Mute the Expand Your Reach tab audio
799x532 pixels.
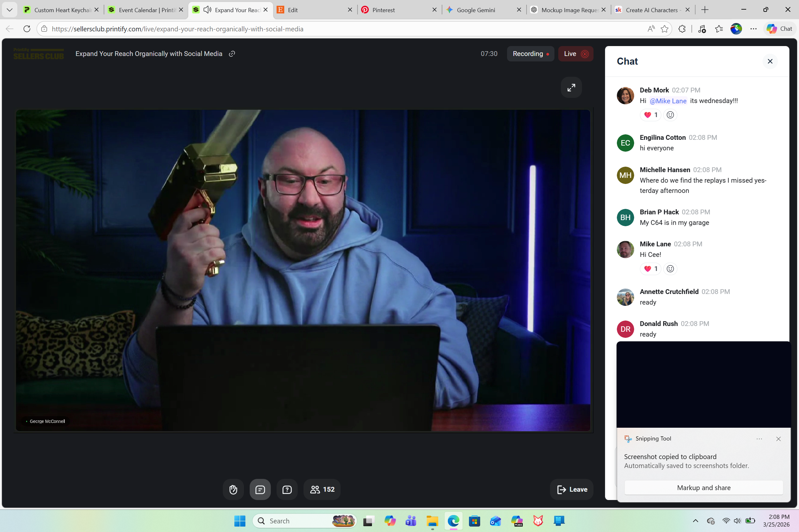point(207,10)
